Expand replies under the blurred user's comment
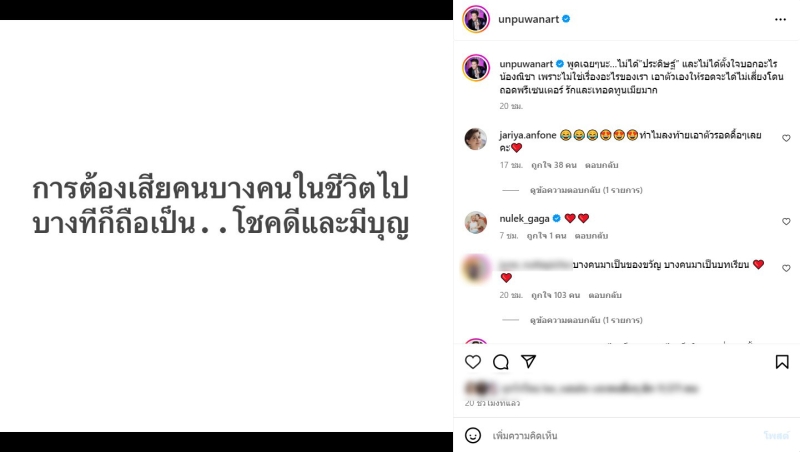Image resolution: width=800 pixels, height=452 pixels. (x=586, y=320)
